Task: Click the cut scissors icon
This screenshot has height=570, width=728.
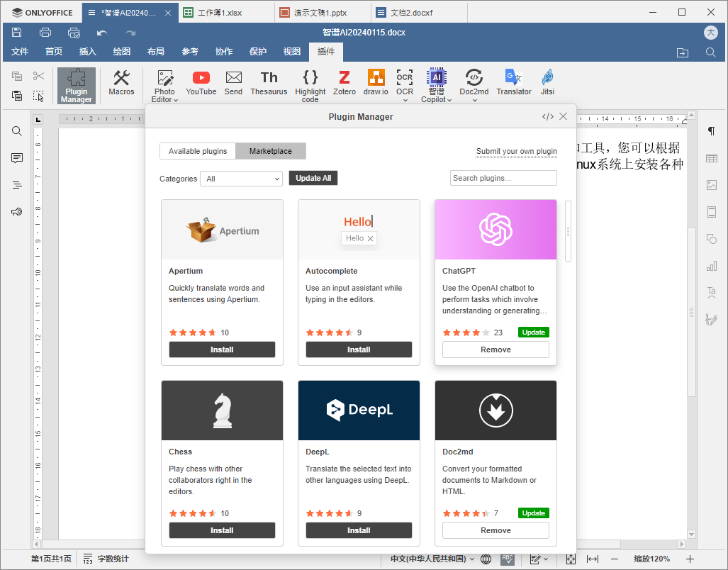Action: point(38,76)
